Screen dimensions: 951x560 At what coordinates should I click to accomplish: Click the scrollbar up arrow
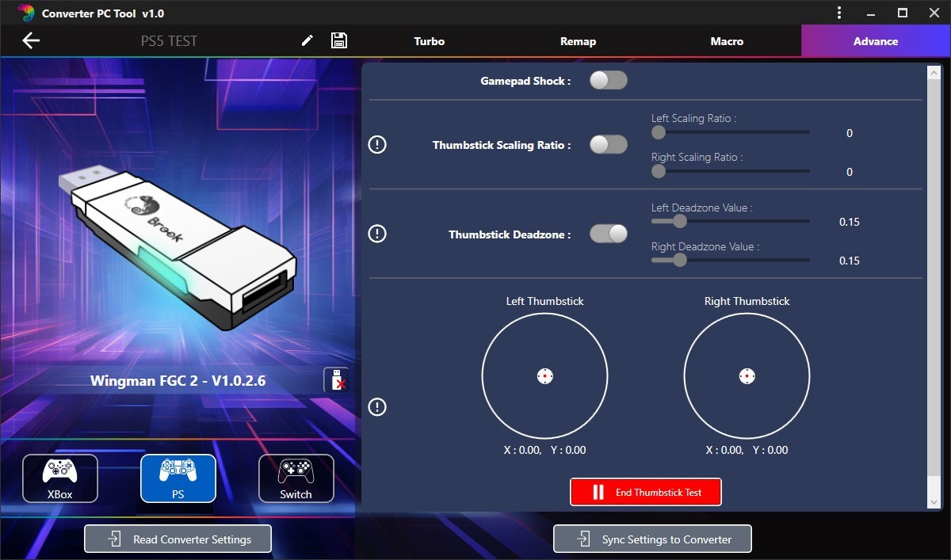(934, 72)
